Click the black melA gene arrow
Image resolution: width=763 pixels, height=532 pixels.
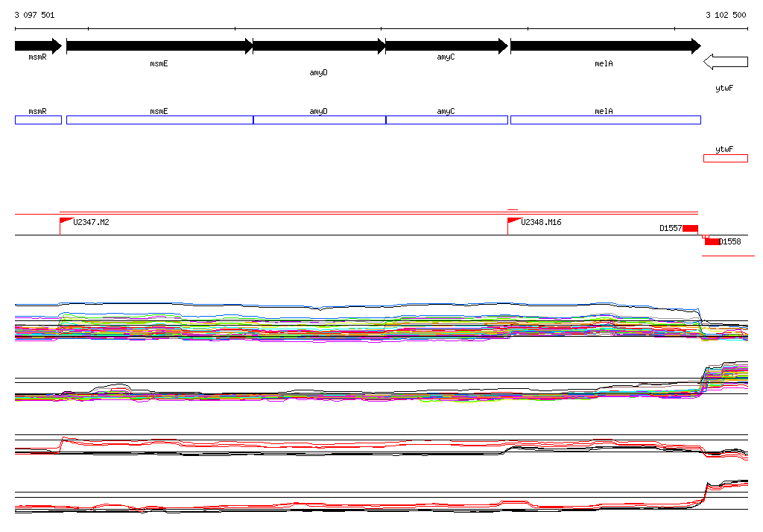click(x=606, y=46)
